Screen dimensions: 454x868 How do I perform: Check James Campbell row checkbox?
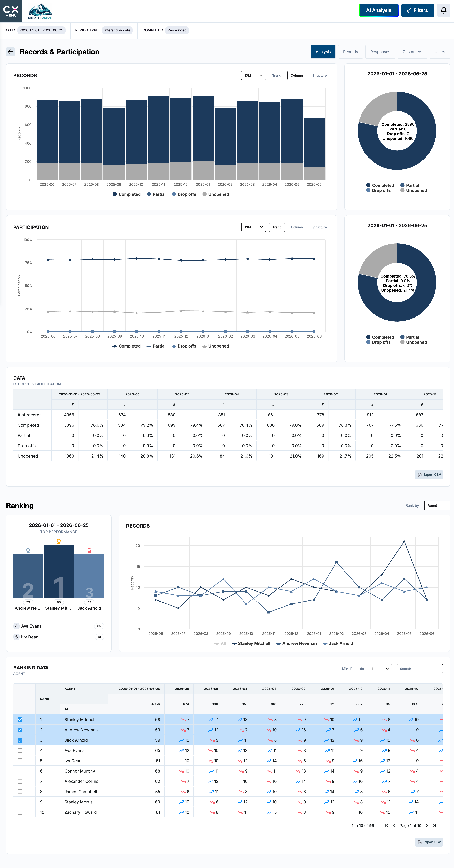coord(20,792)
